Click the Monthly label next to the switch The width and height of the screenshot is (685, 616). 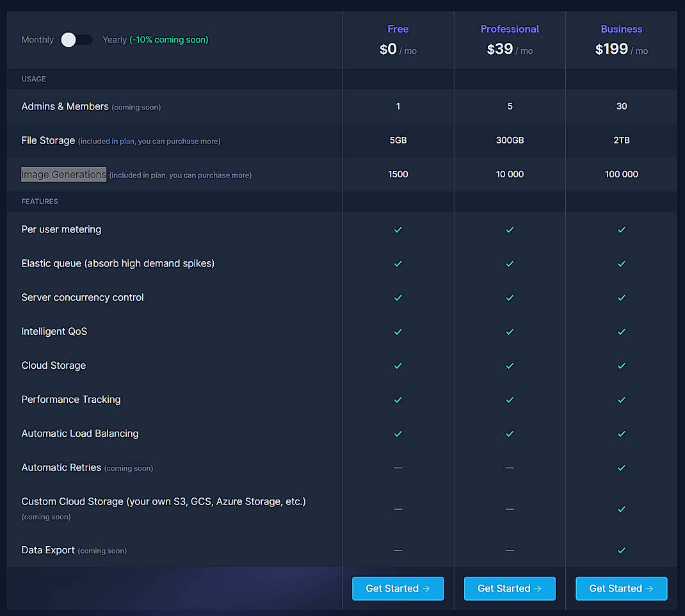(37, 40)
